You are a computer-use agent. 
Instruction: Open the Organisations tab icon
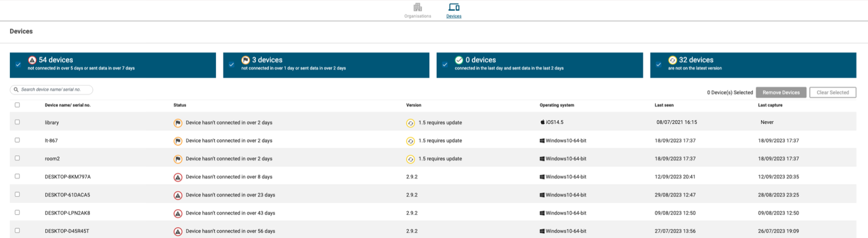tap(417, 8)
